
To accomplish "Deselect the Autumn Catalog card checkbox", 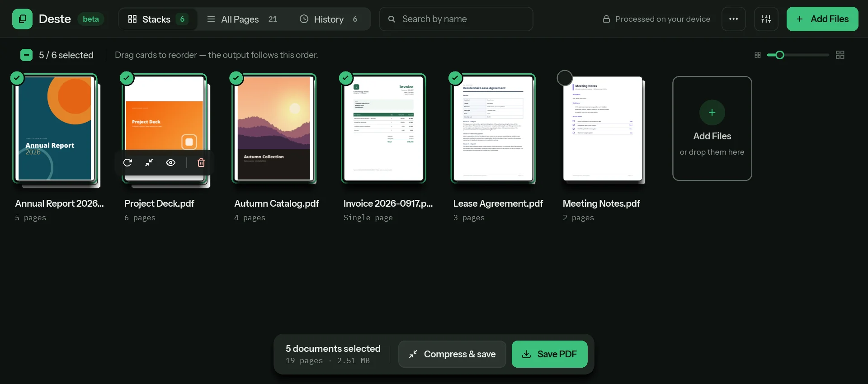I will pos(236,78).
